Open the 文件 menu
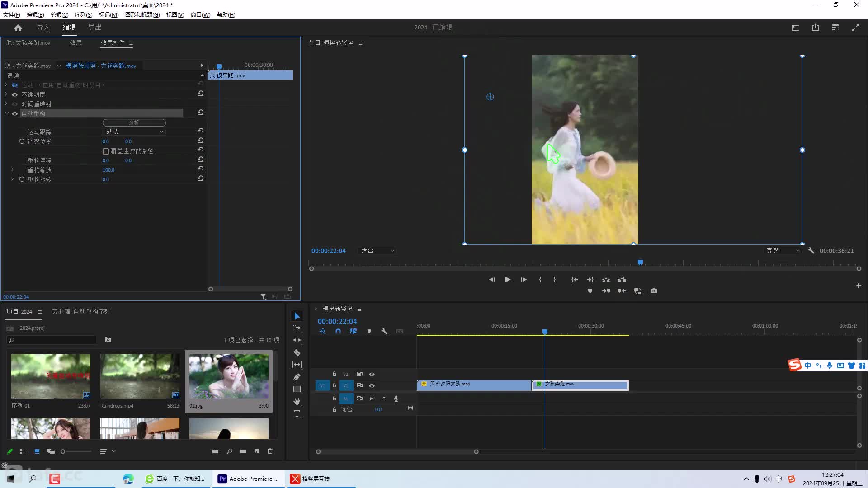 click(x=11, y=14)
